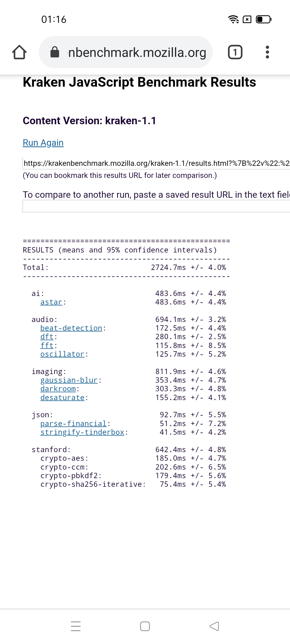Screen dimensions: 290x644
Task: Tap the Android back navigation button
Action: point(214,626)
